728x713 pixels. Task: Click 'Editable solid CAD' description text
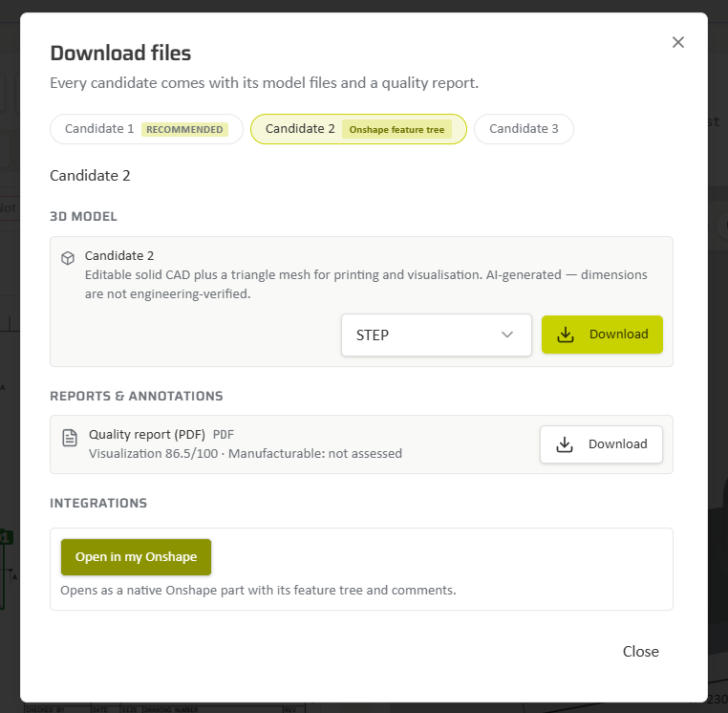[x=366, y=284]
